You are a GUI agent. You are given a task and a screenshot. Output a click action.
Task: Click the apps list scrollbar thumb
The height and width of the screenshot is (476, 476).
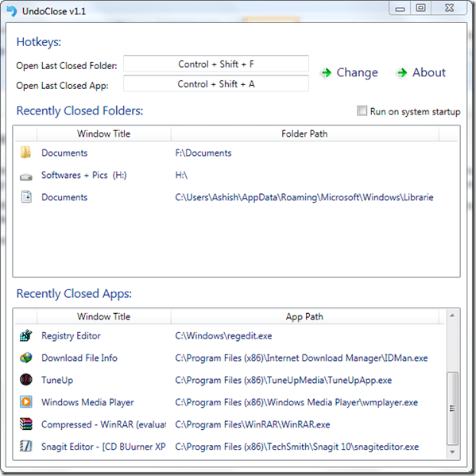(452, 408)
